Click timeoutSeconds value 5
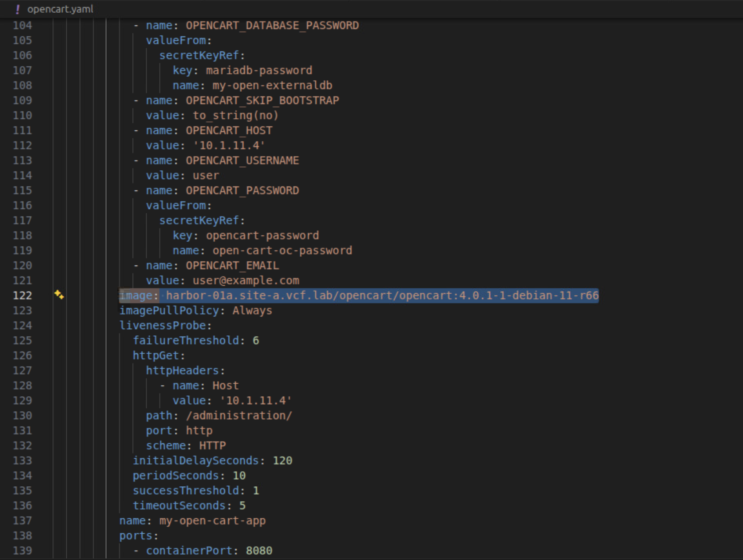 coord(242,506)
